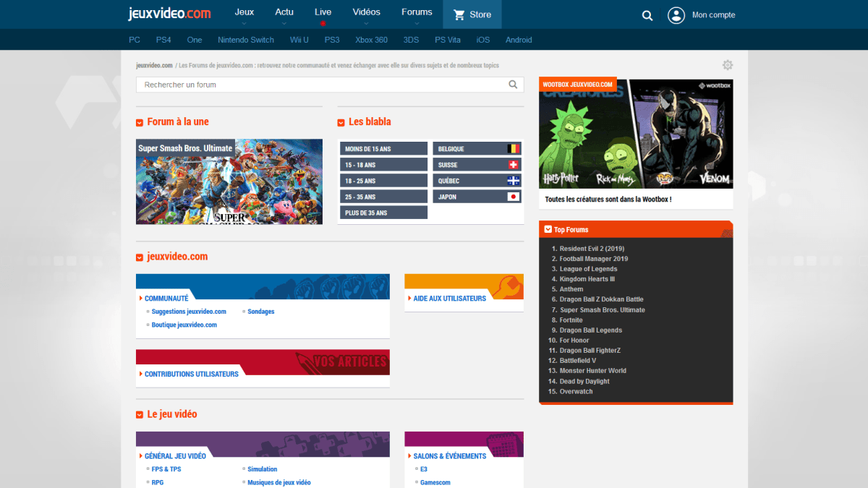Open the Wootbox creatures ad image
Screen dimensions: 868x488
coord(636,134)
